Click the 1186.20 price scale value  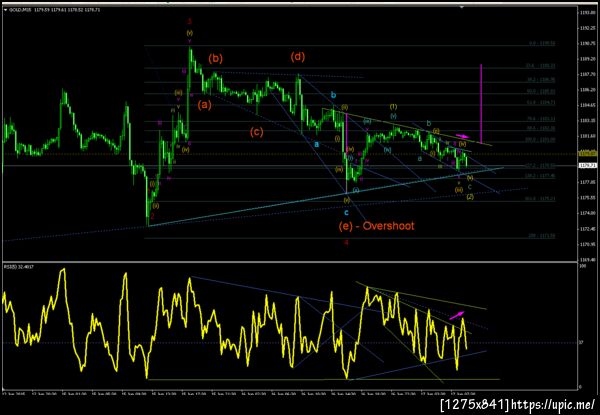coord(587,90)
